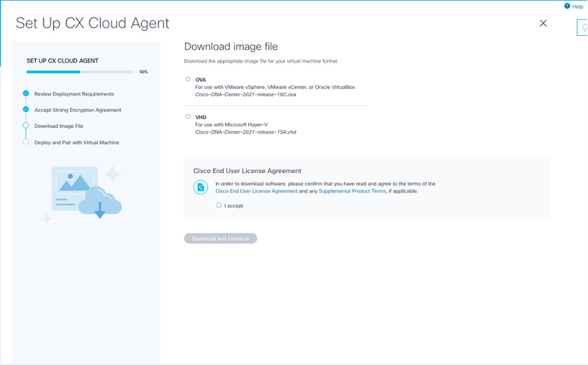This screenshot has width=588, height=365.
Task: Click completed checkmark for Review Deployment Requirements
Action: (x=25, y=94)
